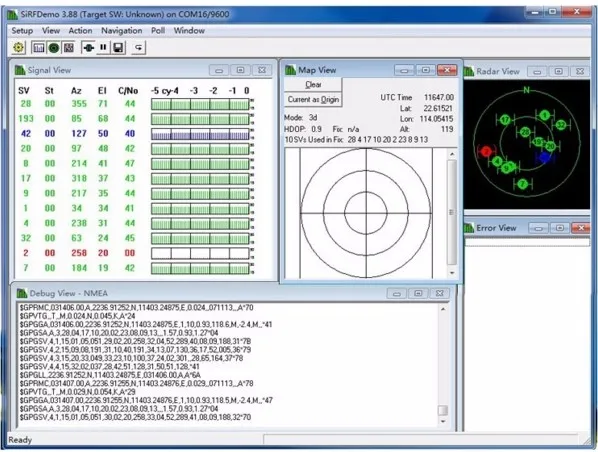Open the Map View toolbar icon
Screen dimensions: 598x452
69,48
